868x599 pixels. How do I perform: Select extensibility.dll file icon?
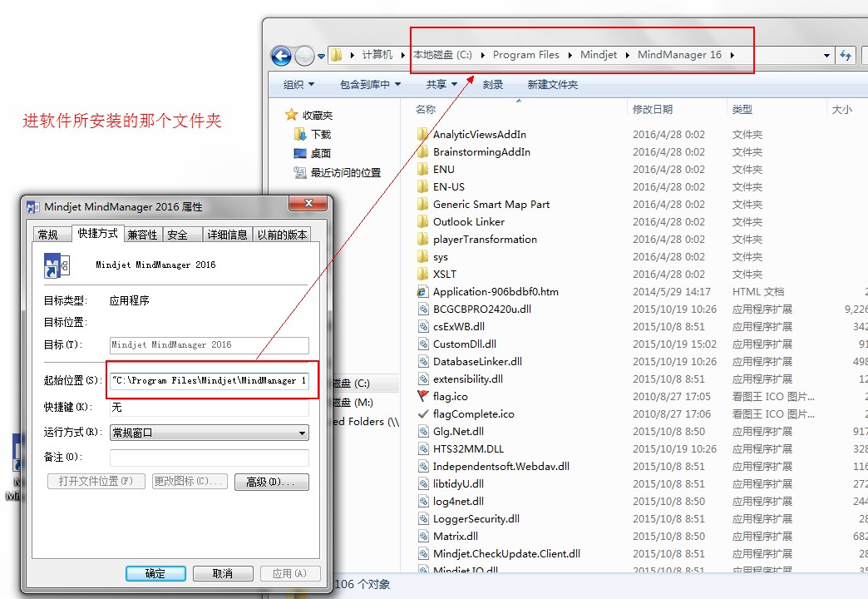(423, 379)
